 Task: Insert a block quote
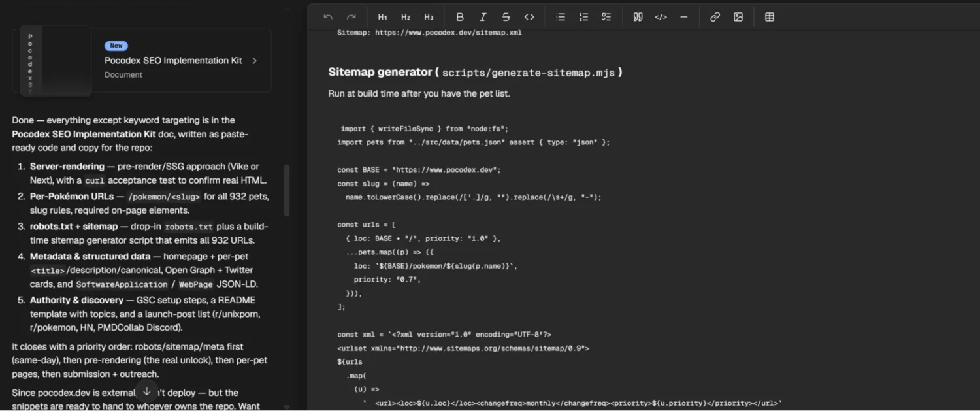(x=638, y=17)
